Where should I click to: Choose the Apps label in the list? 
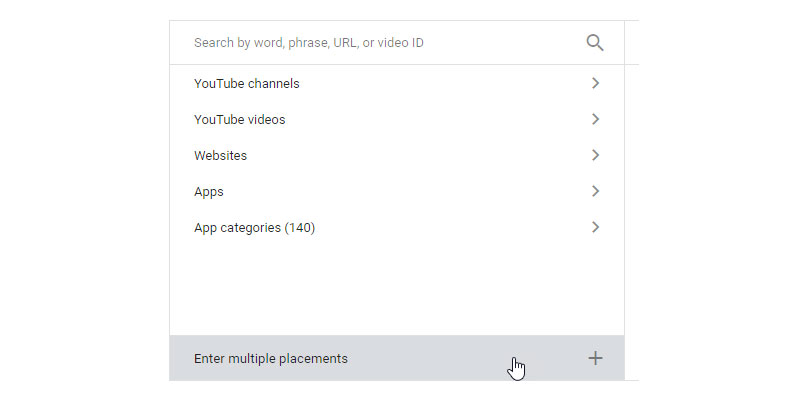208,192
